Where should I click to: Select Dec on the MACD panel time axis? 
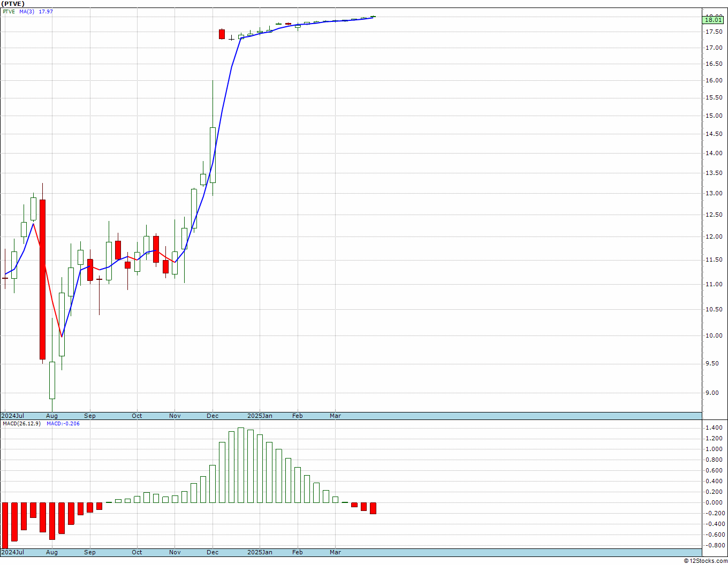(x=213, y=552)
